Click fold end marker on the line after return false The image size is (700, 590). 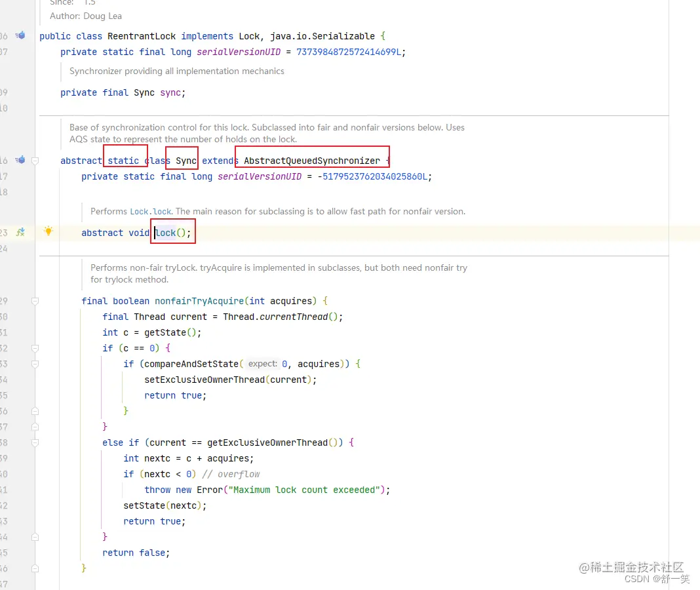coord(35,568)
